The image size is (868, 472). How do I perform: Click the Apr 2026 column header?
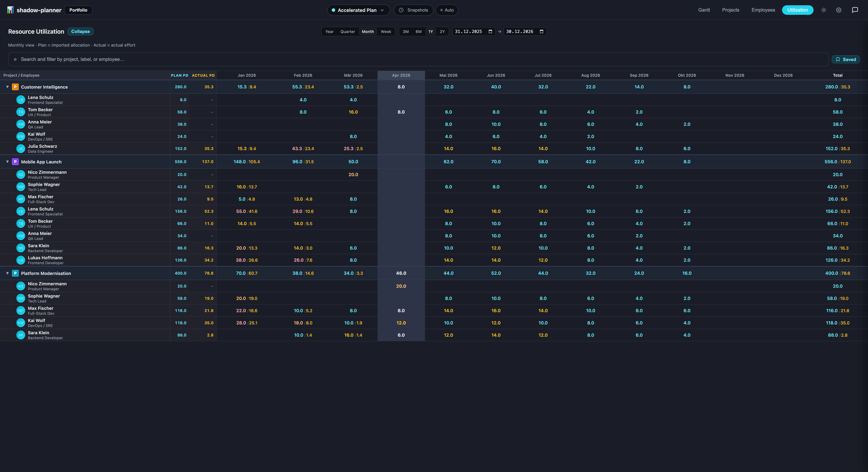pyautogui.click(x=401, y=75)
